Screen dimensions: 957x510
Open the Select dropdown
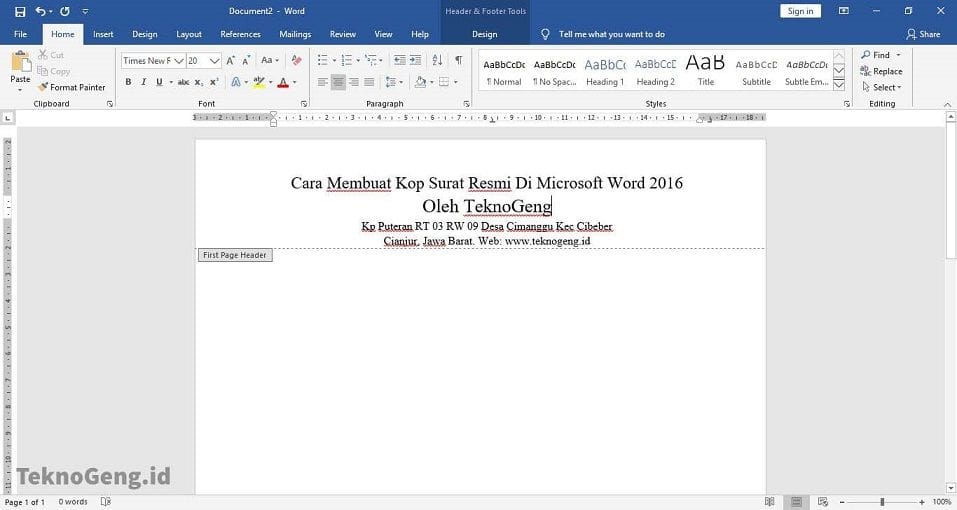pos(881,87)
